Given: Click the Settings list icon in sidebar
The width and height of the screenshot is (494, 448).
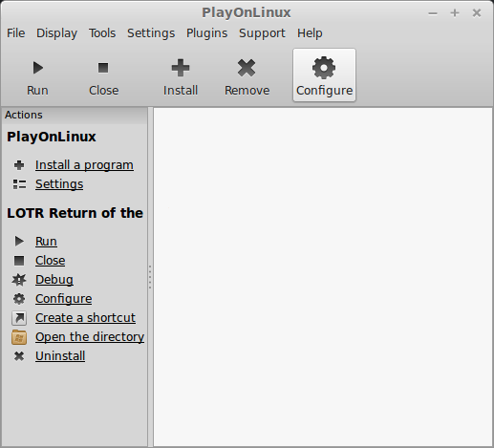Looking at the screenshot, I should [x=19, y=184].
